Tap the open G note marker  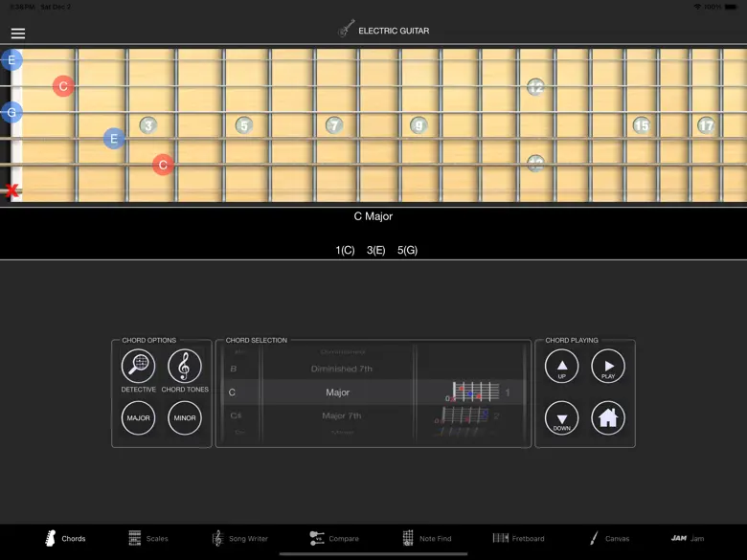click(11, 112)
